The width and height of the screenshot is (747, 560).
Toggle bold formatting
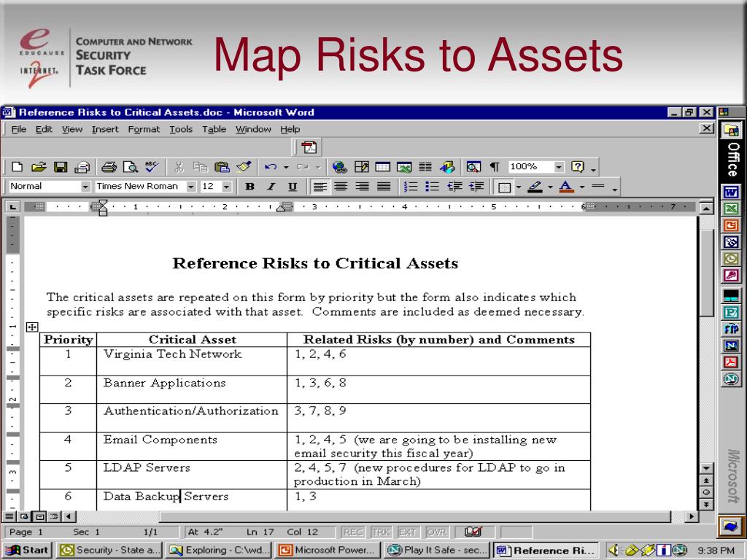249,187
